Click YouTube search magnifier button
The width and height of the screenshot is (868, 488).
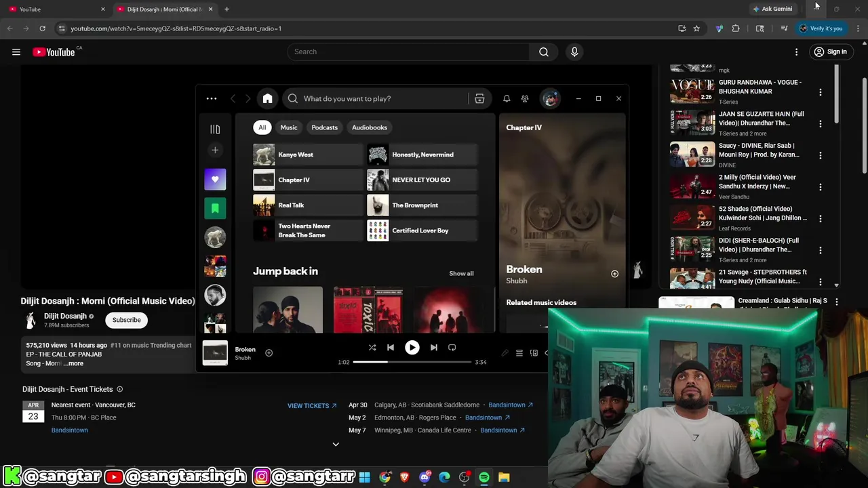(x=544, y=52)
